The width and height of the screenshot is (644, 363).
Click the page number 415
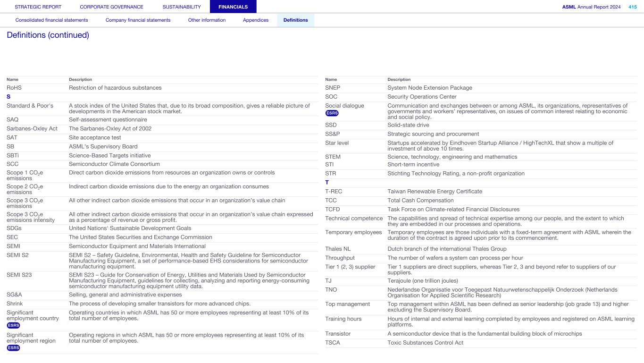(x=632, y=7)
